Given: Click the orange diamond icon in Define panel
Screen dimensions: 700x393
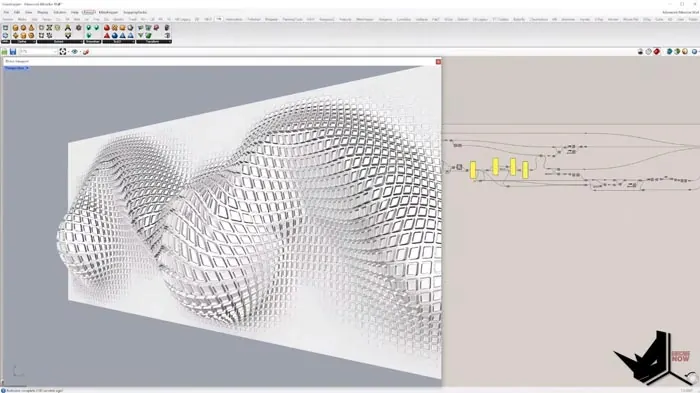Looking at the screenshot, I should point(16,35).
